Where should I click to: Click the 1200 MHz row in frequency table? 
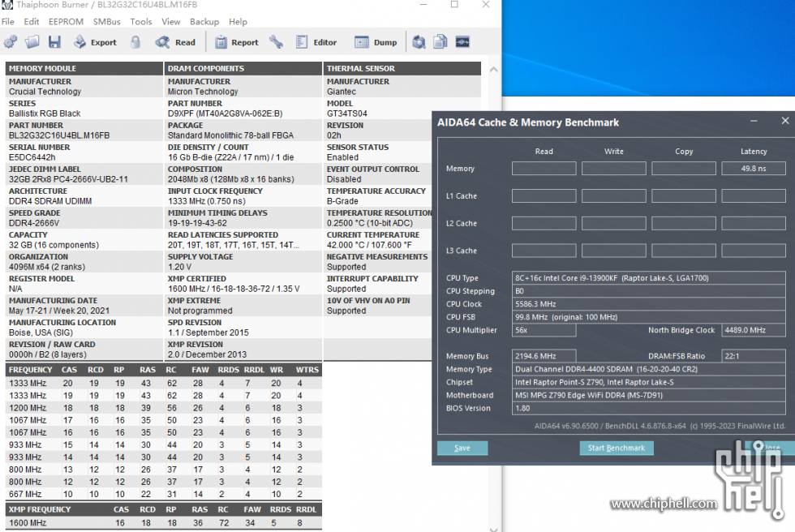[163, 408]
